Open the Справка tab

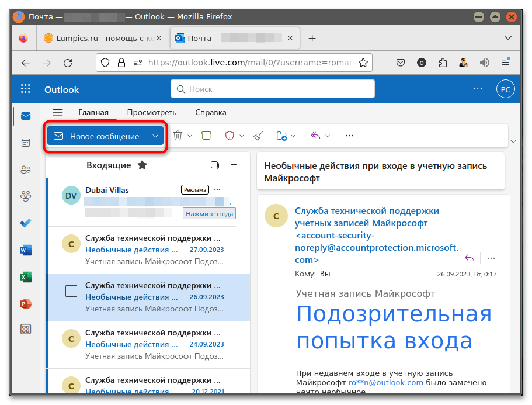(210, 112)
